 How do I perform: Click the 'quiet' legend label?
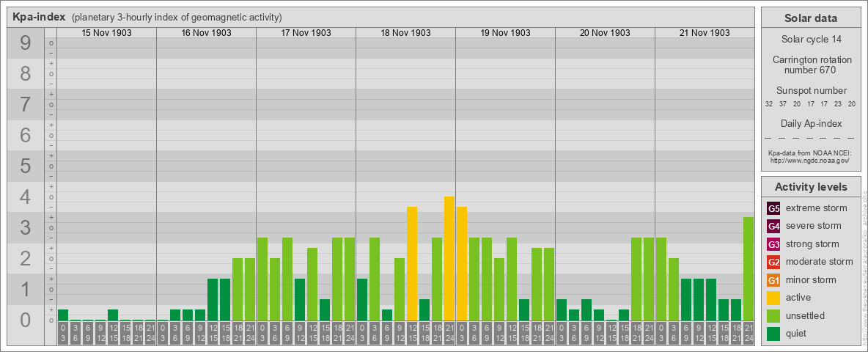pyautogui.click(x=797, y=333)
